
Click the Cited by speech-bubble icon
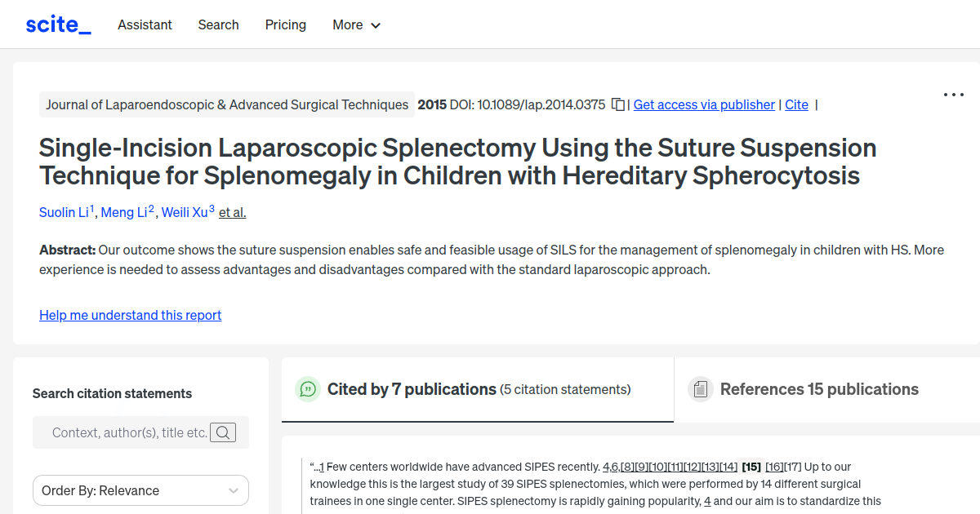coord(308,389)
